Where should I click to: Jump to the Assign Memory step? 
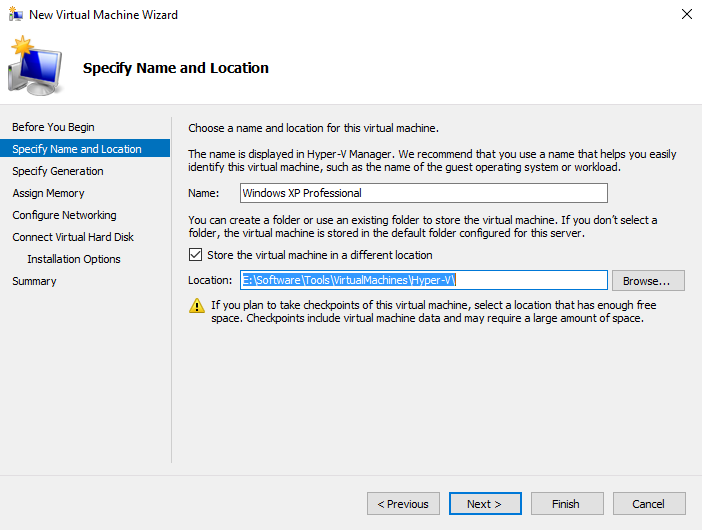48,193
